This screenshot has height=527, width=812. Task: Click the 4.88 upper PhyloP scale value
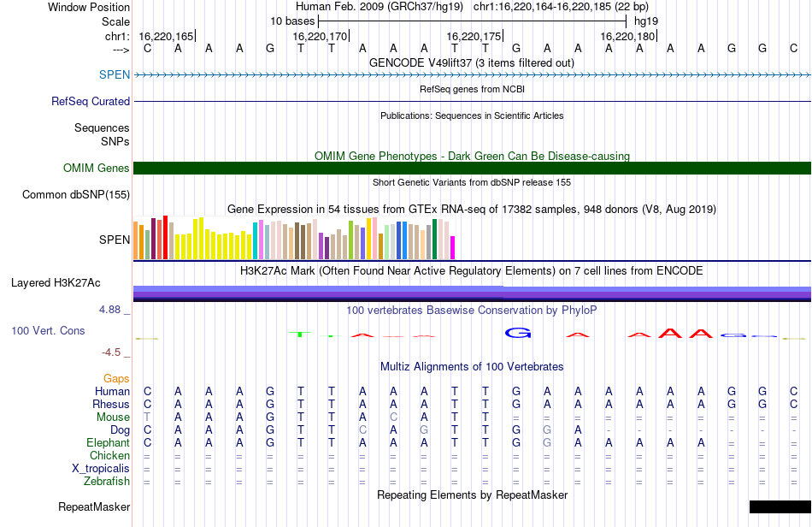pos(109,310)
